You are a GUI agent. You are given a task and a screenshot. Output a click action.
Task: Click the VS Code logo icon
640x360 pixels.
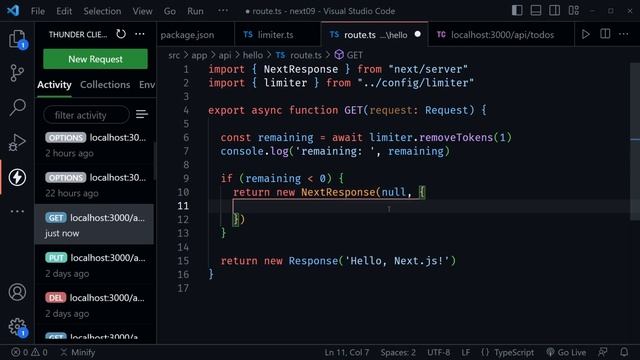(13, 11)
